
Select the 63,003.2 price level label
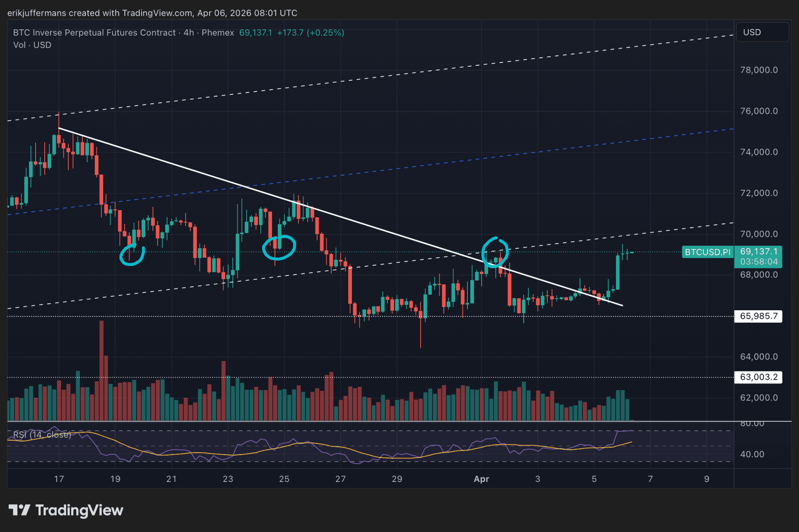(x=758, y=377)
